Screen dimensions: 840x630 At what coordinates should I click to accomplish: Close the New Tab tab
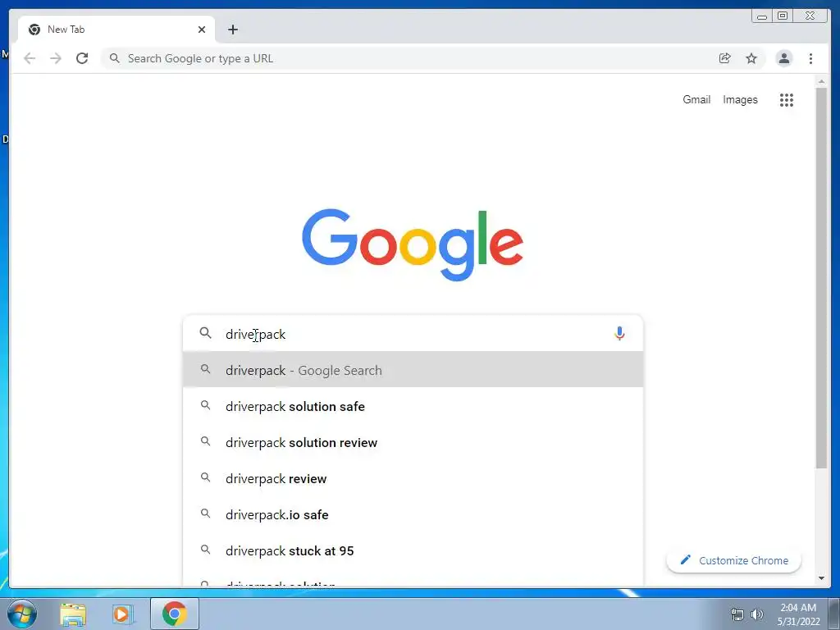pos(202,30)
